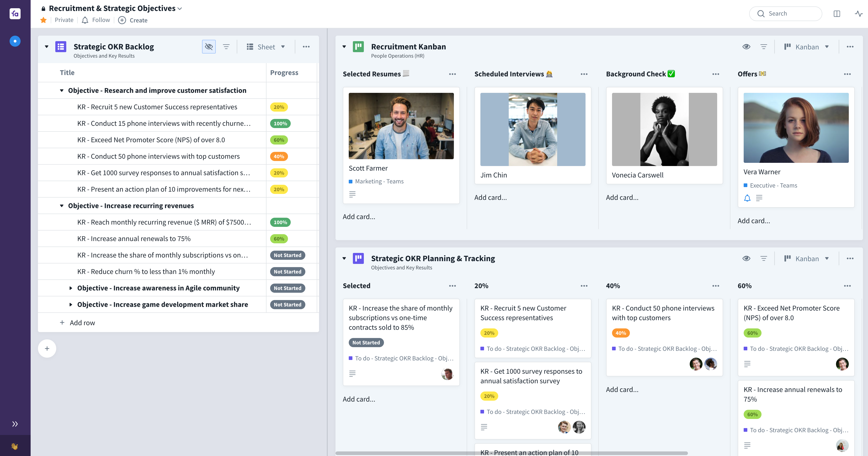Open Kanban view dropdown in Recruitment Kanban
The image size is (868, 456).
click(807, 47)
